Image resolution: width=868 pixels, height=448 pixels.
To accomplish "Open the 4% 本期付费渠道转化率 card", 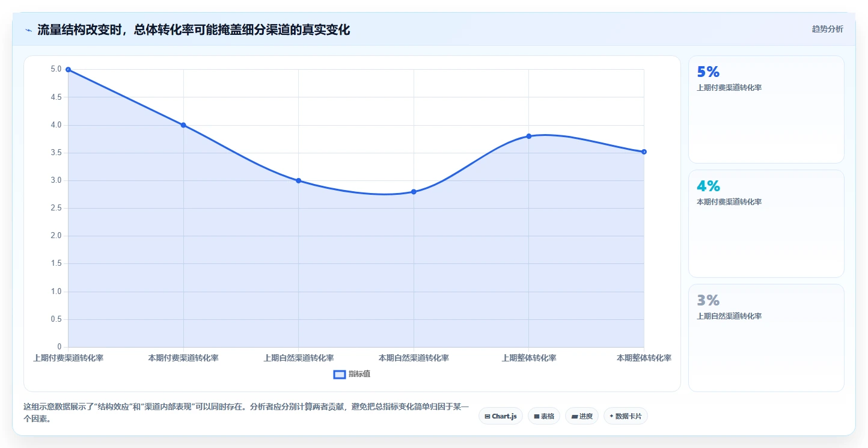I will (x=766, y=224).
